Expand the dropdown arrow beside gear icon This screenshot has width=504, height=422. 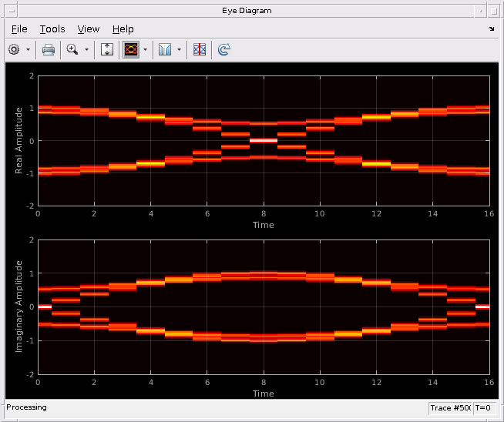point(28,49)
